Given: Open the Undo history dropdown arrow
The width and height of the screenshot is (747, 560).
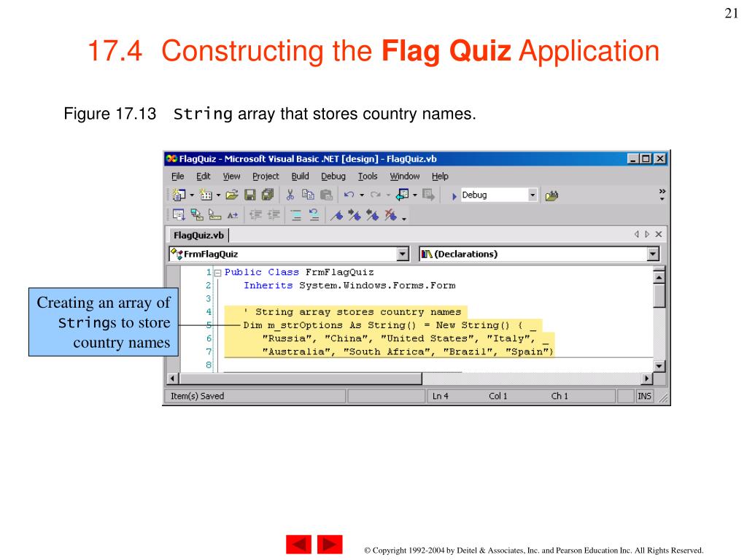Looking at the screenshot, I should (x=362, y=195).
